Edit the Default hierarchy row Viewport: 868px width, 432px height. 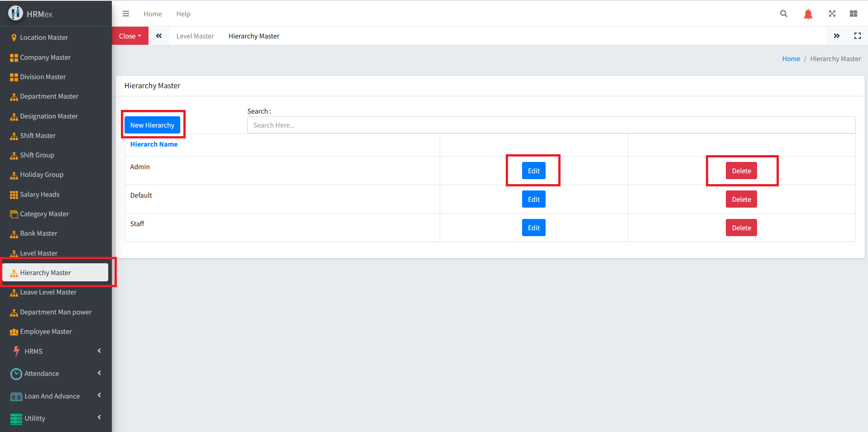[533, 199]
